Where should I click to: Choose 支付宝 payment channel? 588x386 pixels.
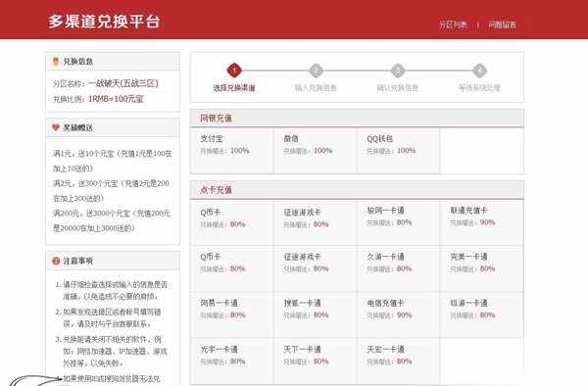pyautogui.click(x=232, y=150)
